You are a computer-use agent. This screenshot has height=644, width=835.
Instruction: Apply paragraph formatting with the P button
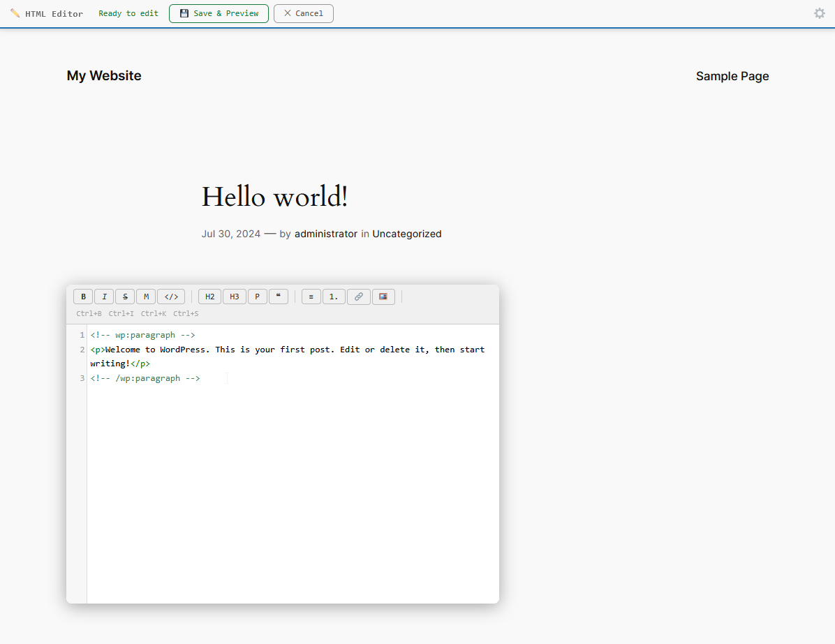(x=257, y=297)
